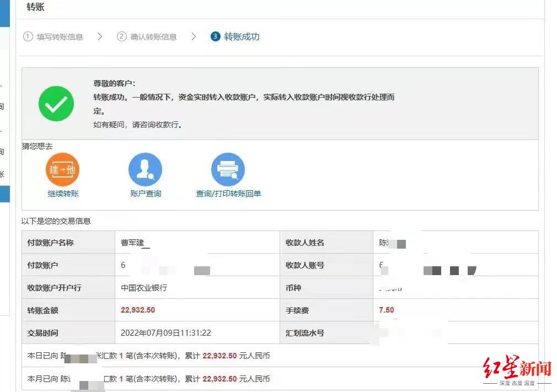Click the chevron after 确认转账信息

194,36
